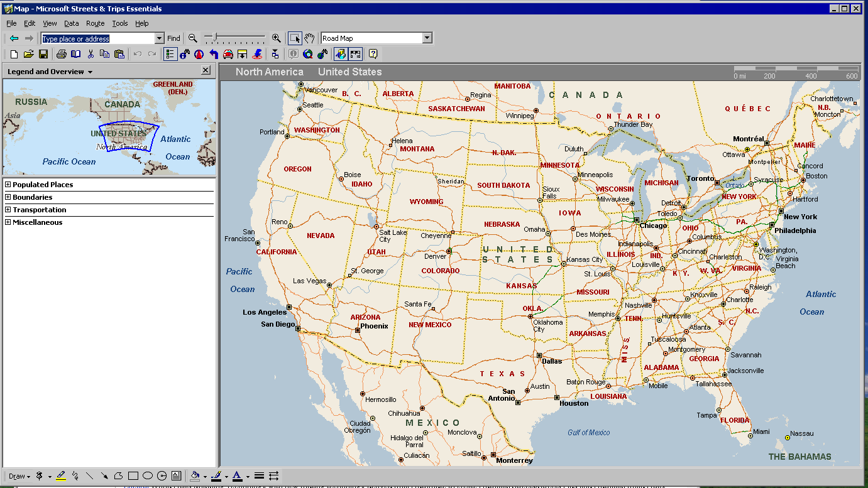
Task: Click the Fill Color paint bucket
Action: pos(195,476)
